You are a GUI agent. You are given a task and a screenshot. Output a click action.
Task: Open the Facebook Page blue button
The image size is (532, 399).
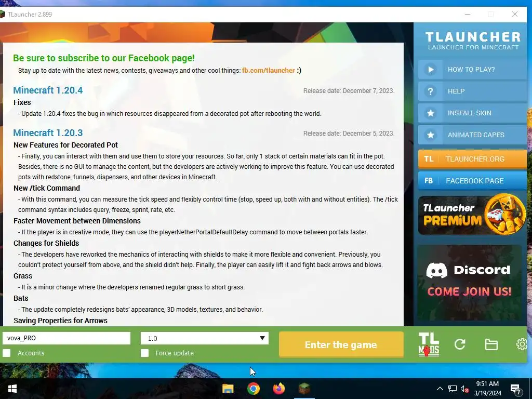pyautogui.click(x=472, y=180)
